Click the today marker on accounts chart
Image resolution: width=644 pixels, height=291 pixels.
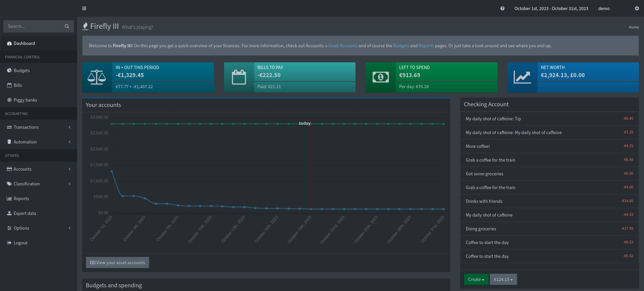305,123
